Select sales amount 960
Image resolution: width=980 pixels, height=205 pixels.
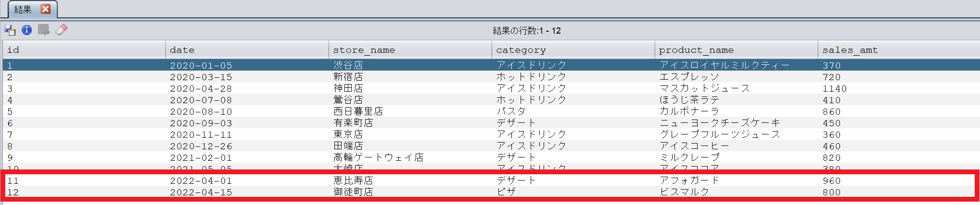pyautogui.click(x=832, y=181)
